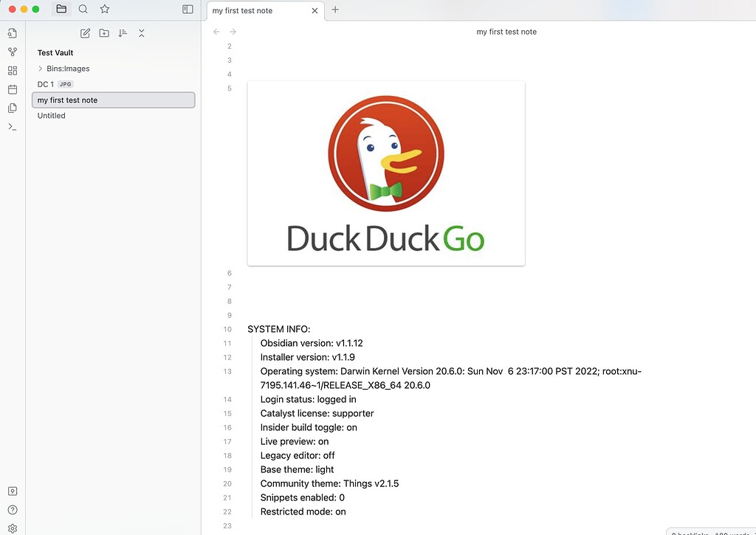Click 'Login status: logged in' line
The width and height of the screenshot is (756, 535).
point(308,399)
